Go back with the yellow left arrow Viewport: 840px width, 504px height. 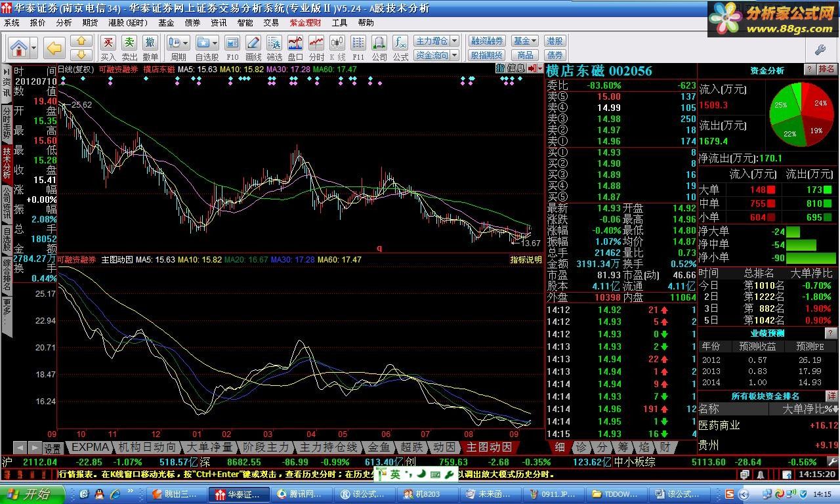pos(53,47)
